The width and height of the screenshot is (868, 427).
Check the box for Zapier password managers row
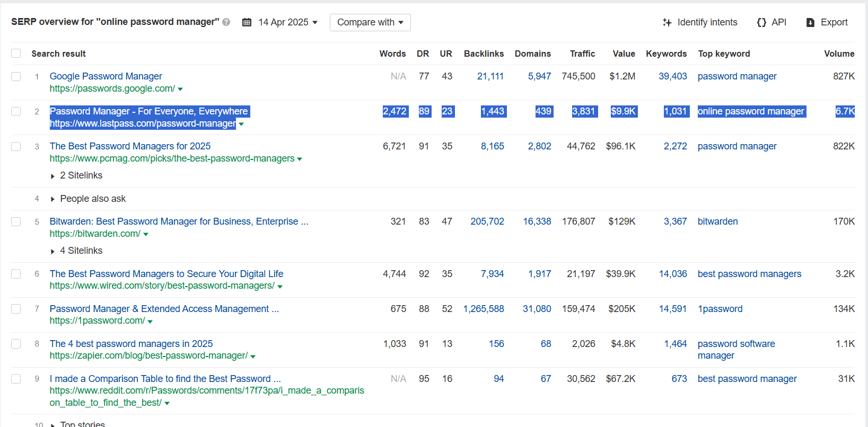(x=16, y=344)
